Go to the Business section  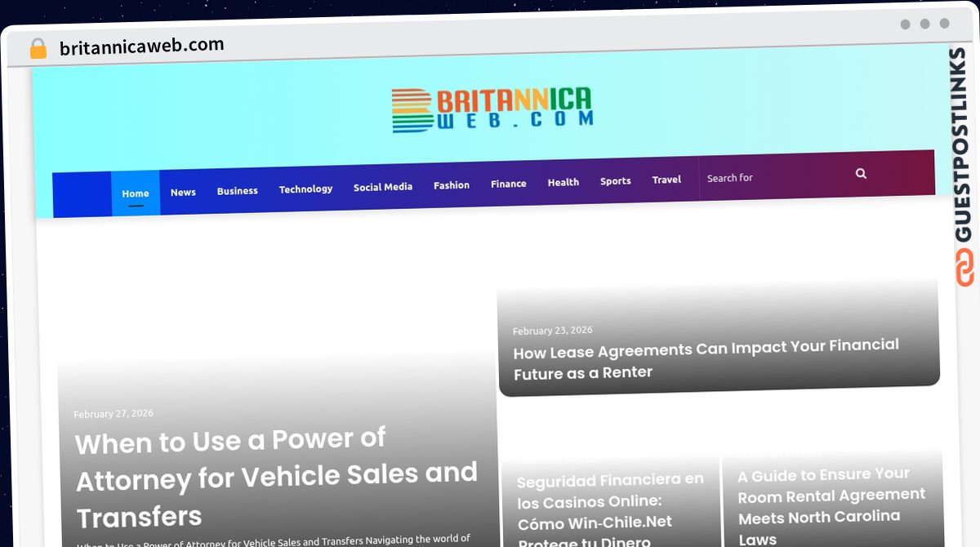[238, 191]
